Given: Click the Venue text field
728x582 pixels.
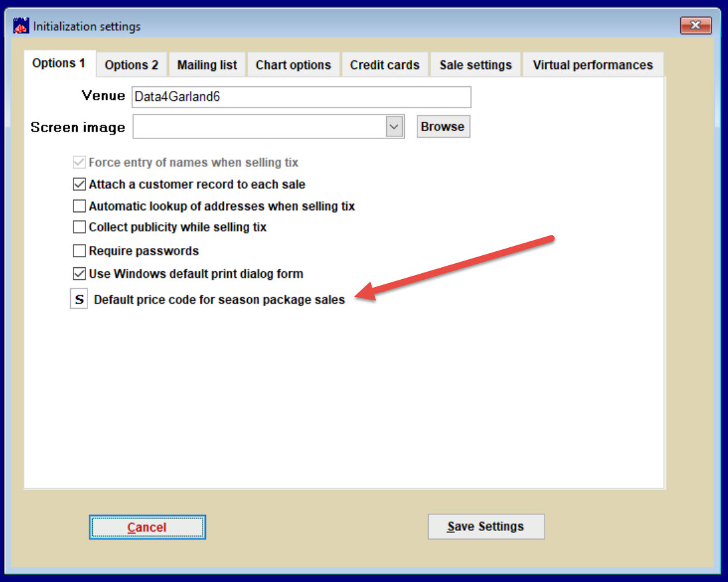Looking at the screenshot, I should 301,97.
